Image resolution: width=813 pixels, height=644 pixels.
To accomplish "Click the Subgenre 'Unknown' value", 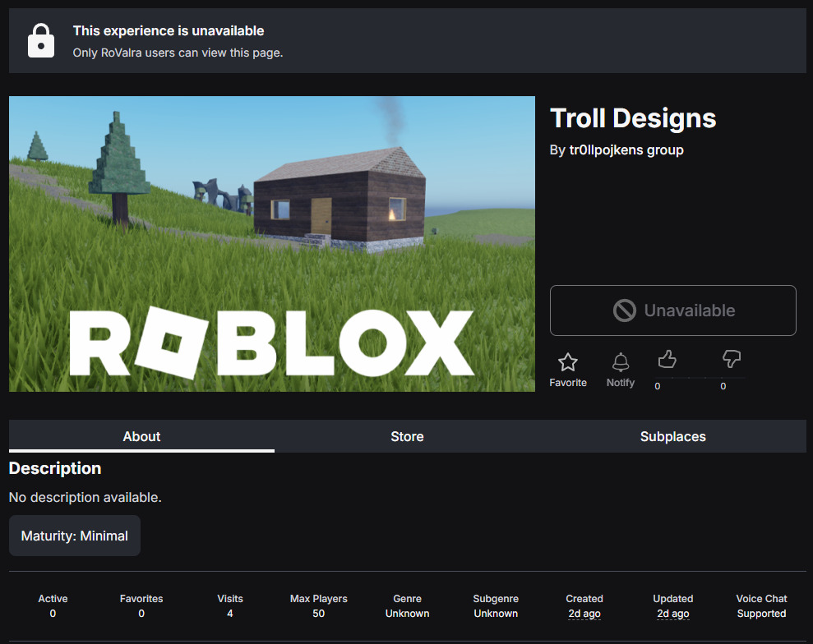I will 496,614.
